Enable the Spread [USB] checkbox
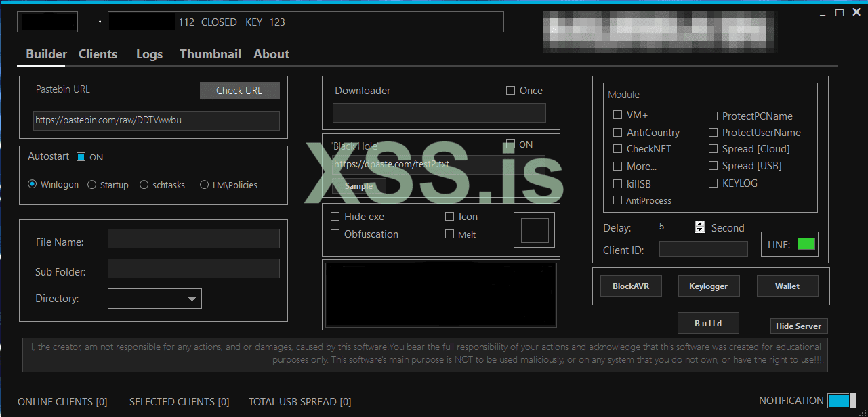868x417 pixels. pyautogui.click(x=714, y=166)
